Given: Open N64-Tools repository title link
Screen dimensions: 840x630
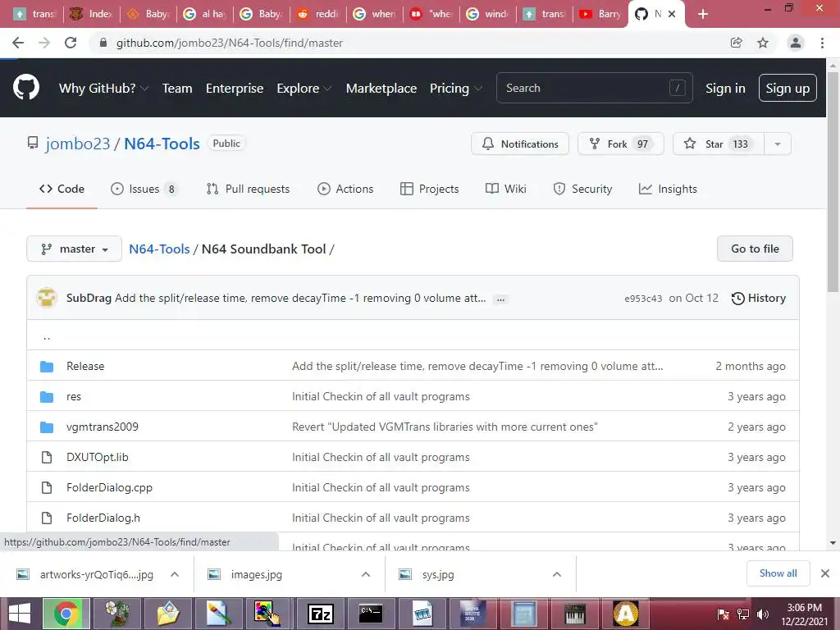Looking at the screenshot, I should pyautogui.click(x=162, y=144).
